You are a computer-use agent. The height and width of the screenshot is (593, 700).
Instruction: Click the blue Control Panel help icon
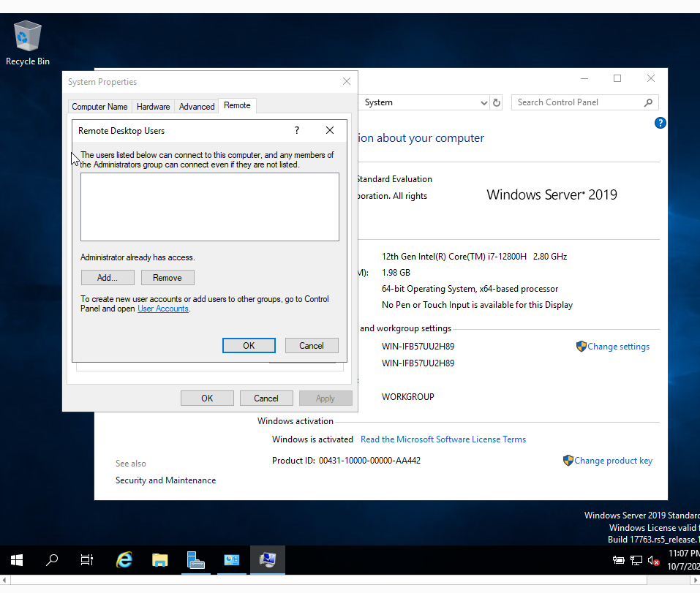click(661, 123)
